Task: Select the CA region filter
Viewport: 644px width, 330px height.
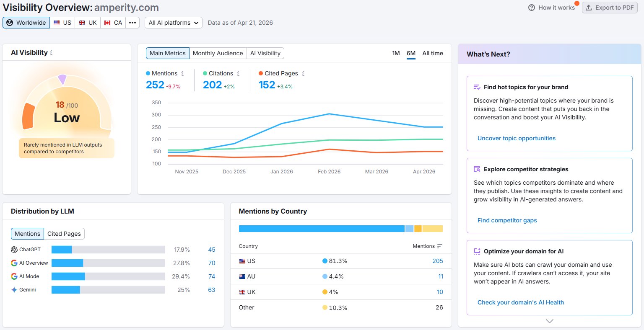Action: point(113,23)
